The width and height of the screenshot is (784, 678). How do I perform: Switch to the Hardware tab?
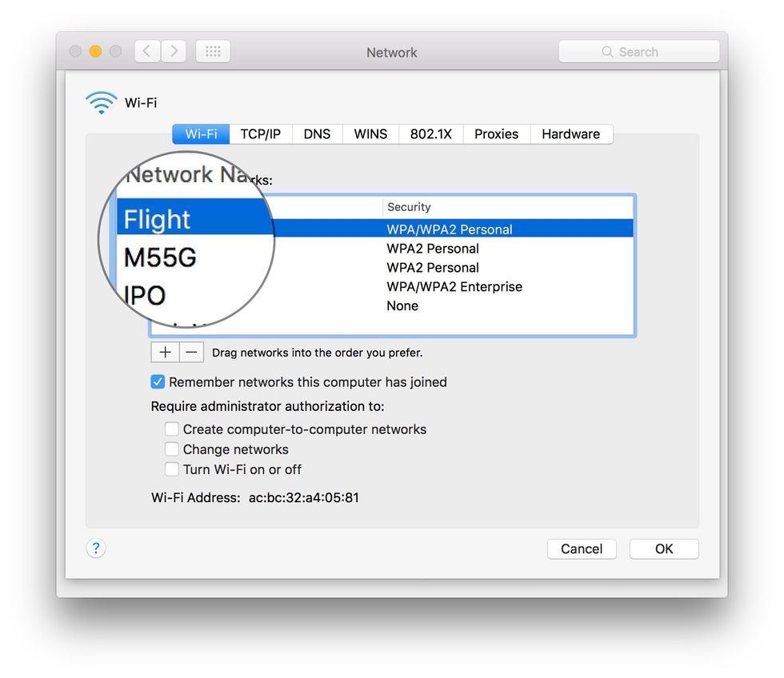(571, 134)
